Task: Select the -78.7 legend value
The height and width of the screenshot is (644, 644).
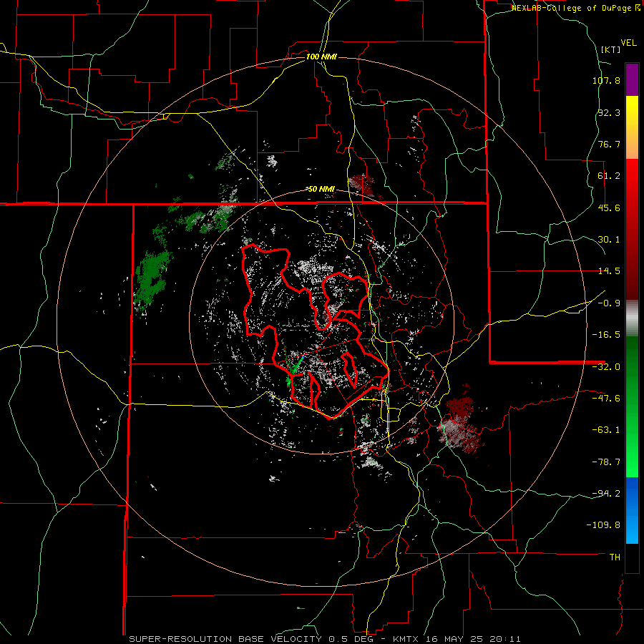Action: tap(606, 462)
